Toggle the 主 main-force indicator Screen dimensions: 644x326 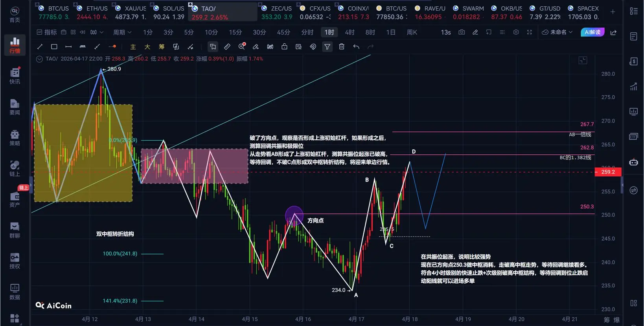click(x=133, y=47)
